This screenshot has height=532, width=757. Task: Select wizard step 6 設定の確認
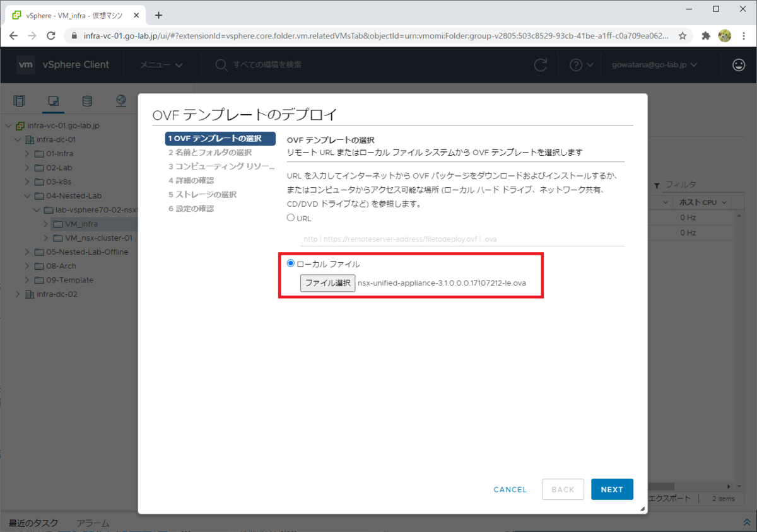pos(191,209)
